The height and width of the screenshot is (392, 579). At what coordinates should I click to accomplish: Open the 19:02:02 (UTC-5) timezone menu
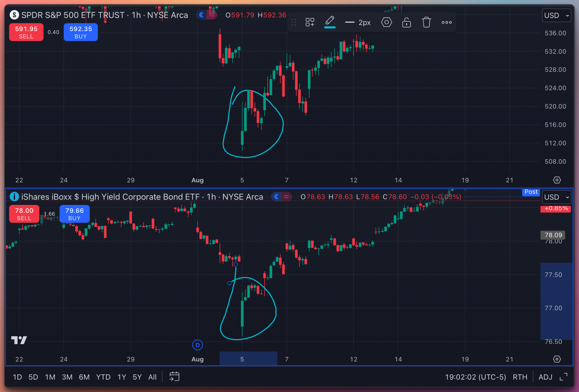(x=475, y=377)
